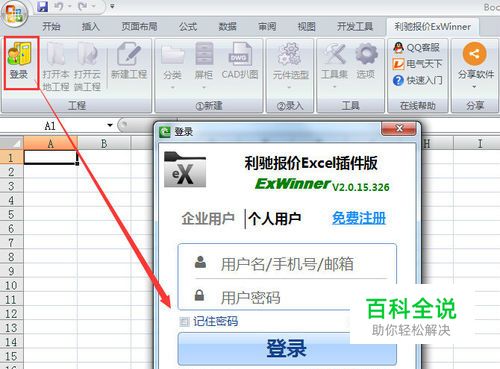This screenshot has height=369, width=500.
Task: Switch to the 页面布局 ribbon tab
Action: (x=139, y=27)
